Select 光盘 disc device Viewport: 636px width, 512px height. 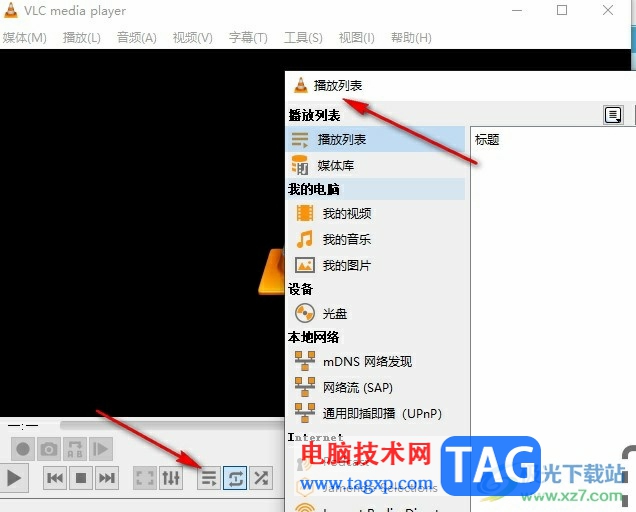(376, 313)
